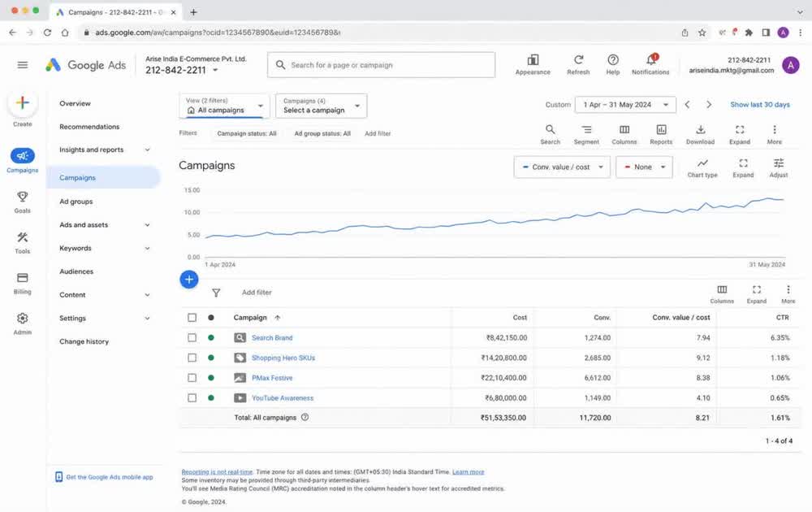Click Show last 30 days link

(760, 105)
